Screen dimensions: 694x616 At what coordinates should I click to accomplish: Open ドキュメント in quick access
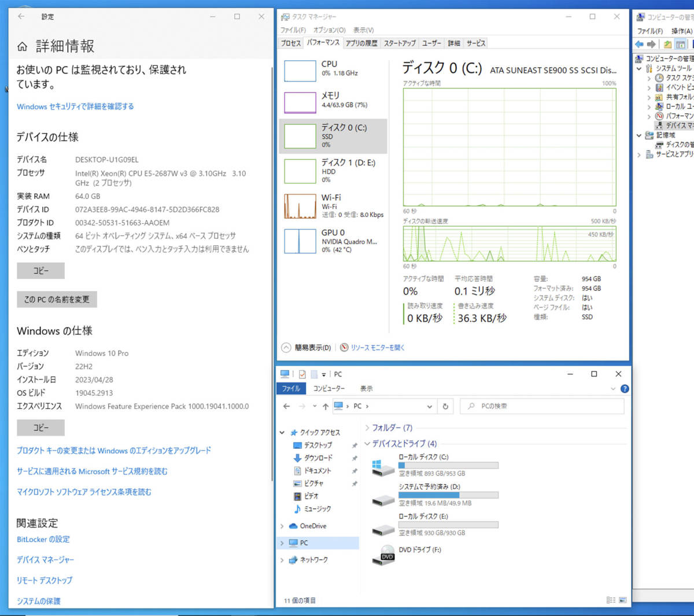click(318, 471)
